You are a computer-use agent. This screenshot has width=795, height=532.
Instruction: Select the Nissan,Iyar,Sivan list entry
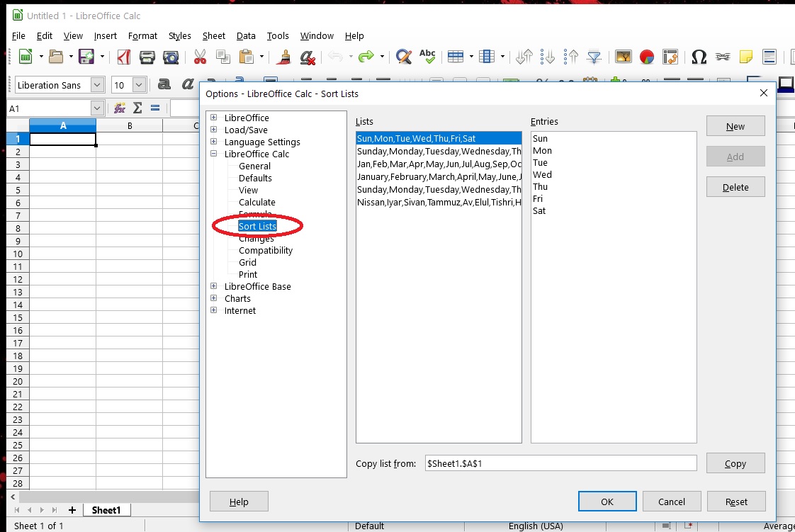coord(439,202)
